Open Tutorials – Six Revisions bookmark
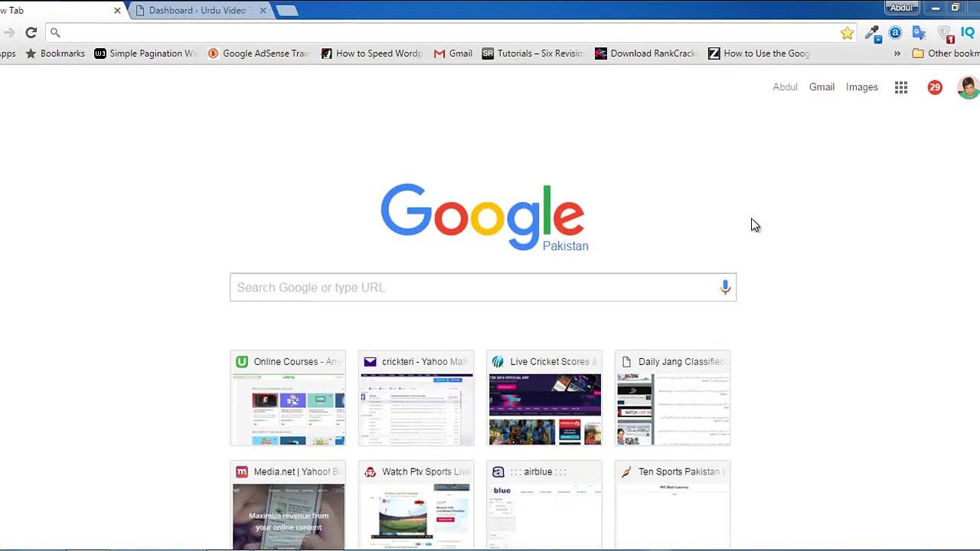 pyautogui.click(x=534, y=54)
